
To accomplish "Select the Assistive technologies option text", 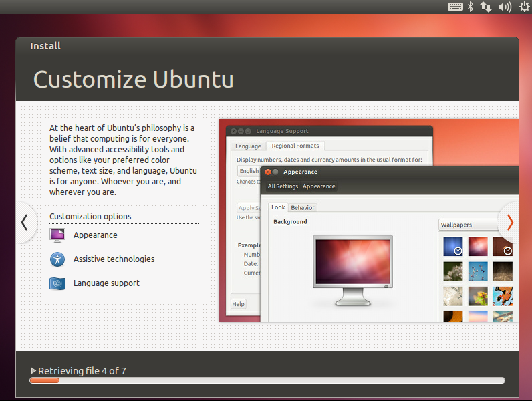I will (x=114, y=259).
